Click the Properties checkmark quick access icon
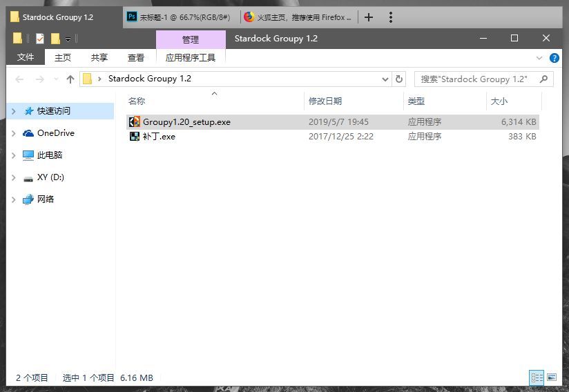The height and width of the screenshot is (392, 569). [x=40, y=38]
